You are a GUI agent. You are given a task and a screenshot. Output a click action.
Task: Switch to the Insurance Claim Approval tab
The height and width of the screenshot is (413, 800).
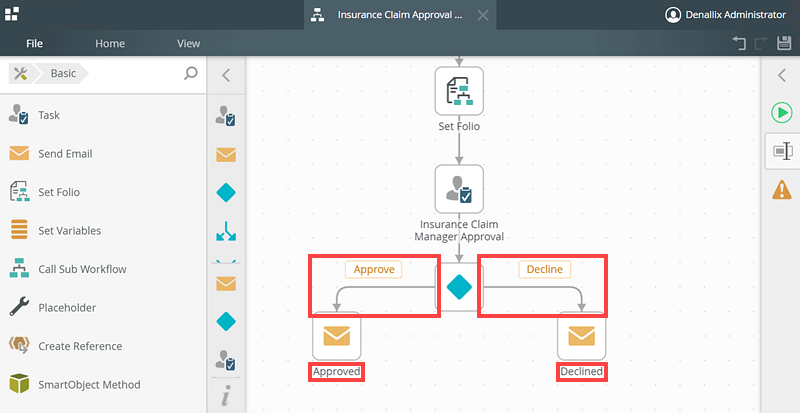[400, 15]
